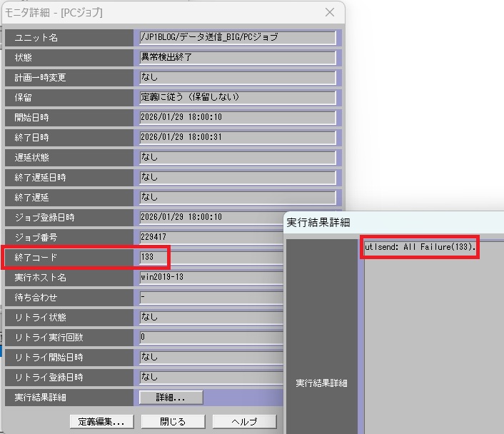Click the ジョブ番号 field showing 229417
This screenshot has width=504, height=434.
pyautogui.click(x=211, y=237)
